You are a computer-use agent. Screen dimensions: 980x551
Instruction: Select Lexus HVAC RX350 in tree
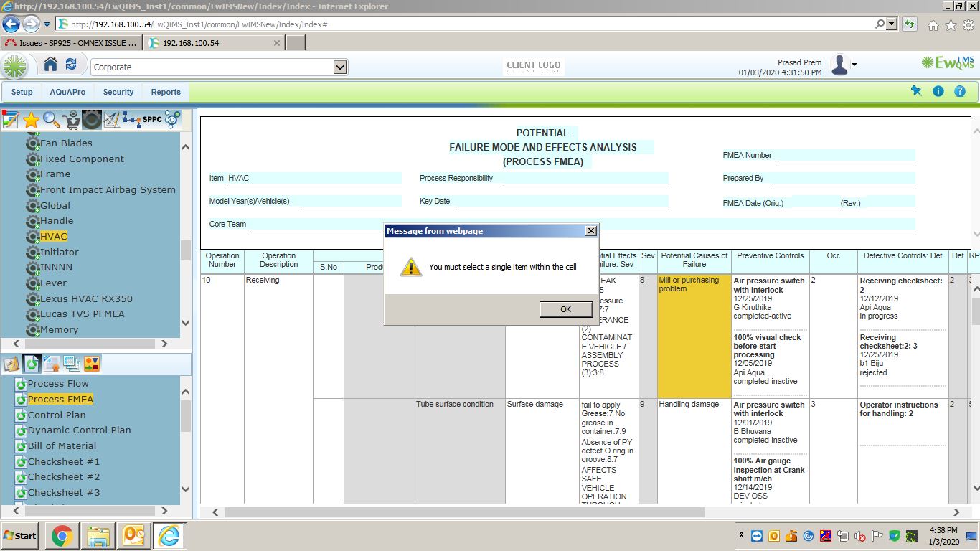click(86, 298)
